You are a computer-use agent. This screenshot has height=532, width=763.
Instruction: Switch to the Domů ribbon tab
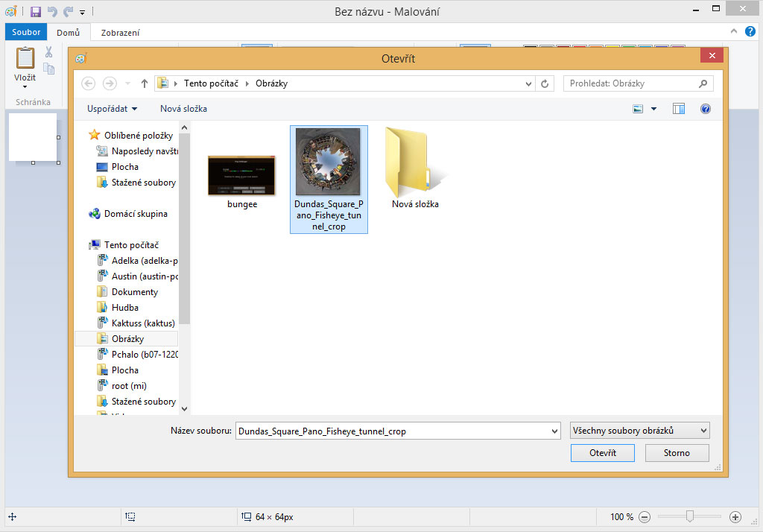(68, 33)
